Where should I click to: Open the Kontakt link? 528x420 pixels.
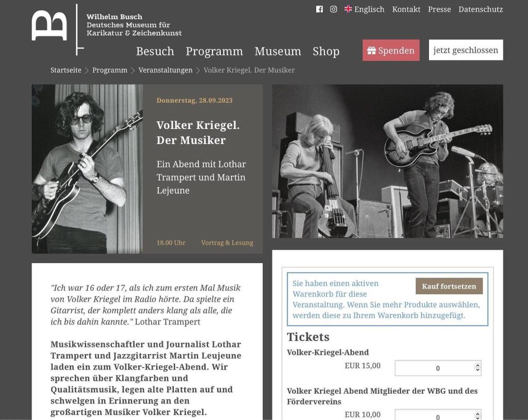pyautogui.click(x=406, y=9)
